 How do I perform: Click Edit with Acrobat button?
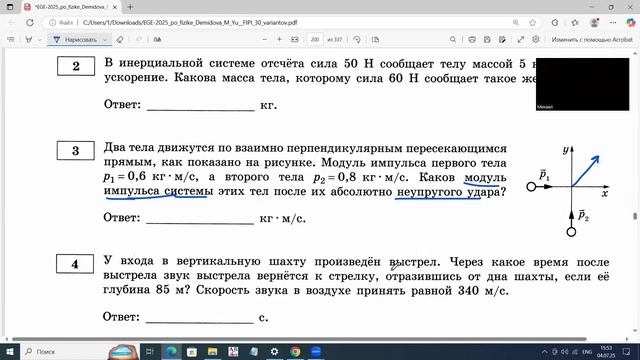(592, 40)
